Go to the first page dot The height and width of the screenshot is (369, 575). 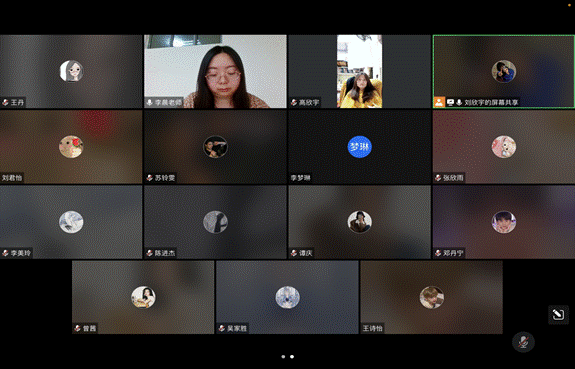(x=283, y=357)
